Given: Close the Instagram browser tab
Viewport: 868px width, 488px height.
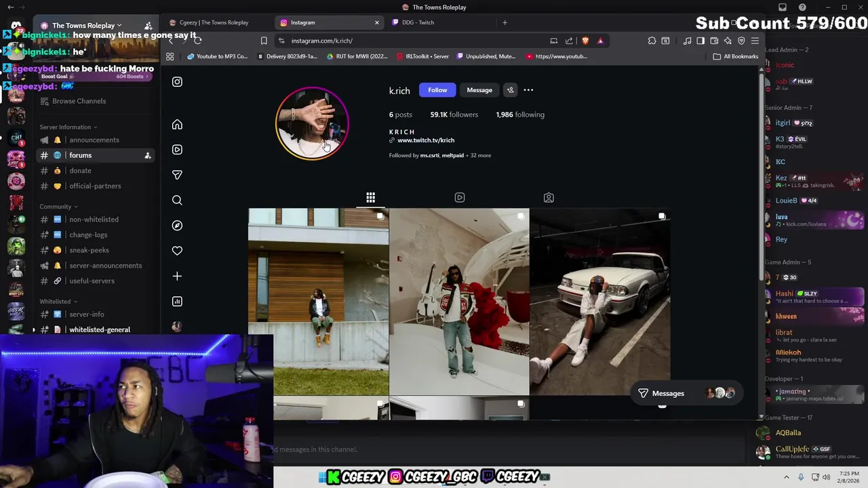Looking at the screenshot, I should [x=377, y=22].
